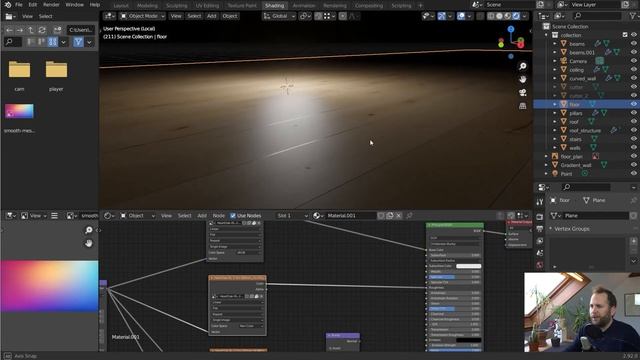Toggle viewport overlays
Image resolution: width=640 pixels, height=360 pixels.
(461, 16)
